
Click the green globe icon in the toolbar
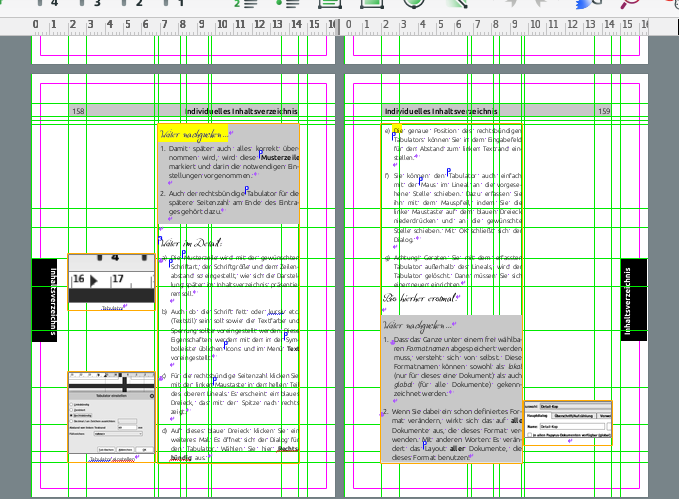point(414,4)
